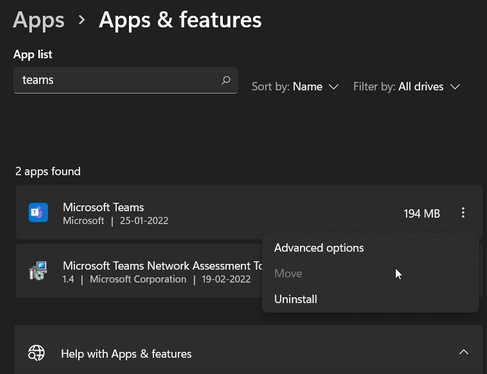487x374 pixels.
Task: Click the 194 MB size value
Action: (x=422, y=213)
